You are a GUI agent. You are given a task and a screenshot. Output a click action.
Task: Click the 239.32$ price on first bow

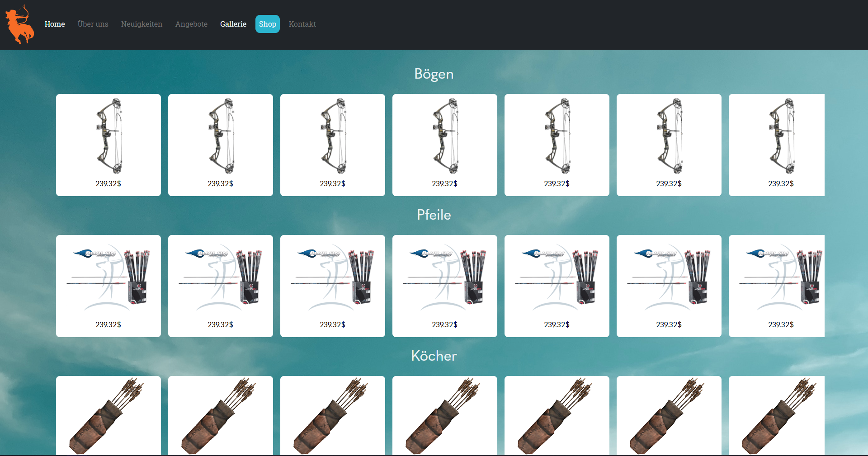(x=108, y=183)
